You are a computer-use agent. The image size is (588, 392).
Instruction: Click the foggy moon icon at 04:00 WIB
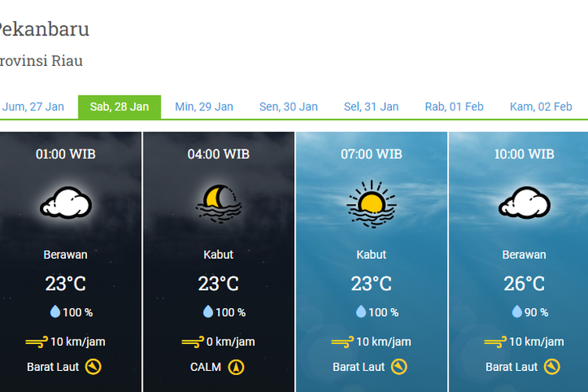(x=218, y=203)
